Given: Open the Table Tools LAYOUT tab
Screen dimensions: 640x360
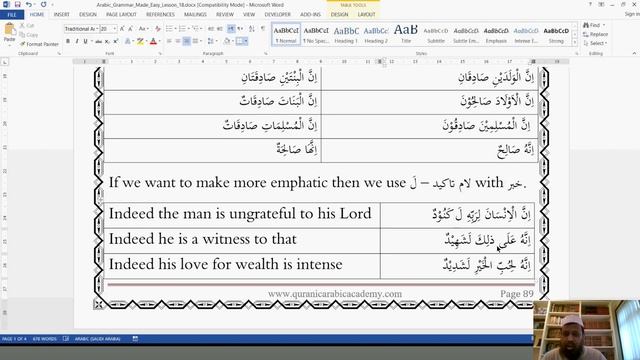Looking at the screenshot, I should [x=367, y=15].
